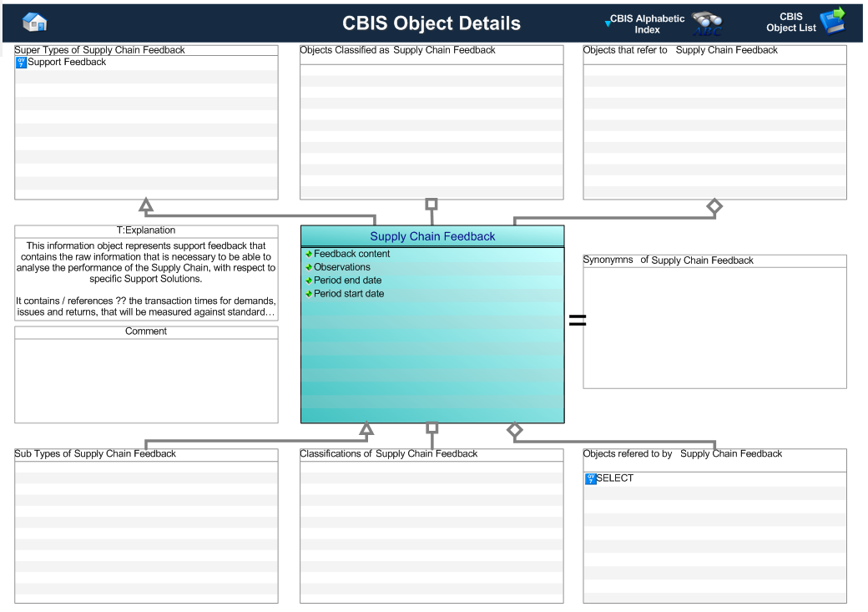Click the small triangle before CBIS Alphabetic Index
The width and height of the screenshot is (868, 612).
608,23
